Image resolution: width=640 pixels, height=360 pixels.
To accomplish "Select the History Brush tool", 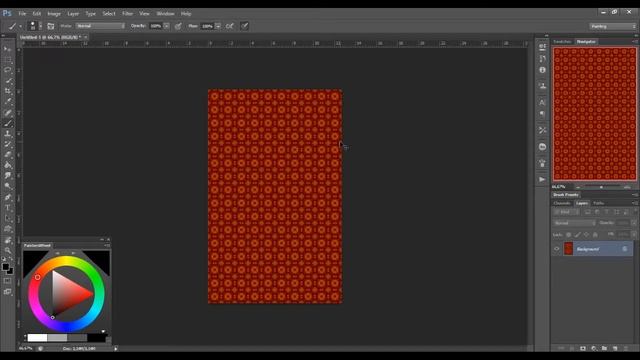I will point(8,144).
